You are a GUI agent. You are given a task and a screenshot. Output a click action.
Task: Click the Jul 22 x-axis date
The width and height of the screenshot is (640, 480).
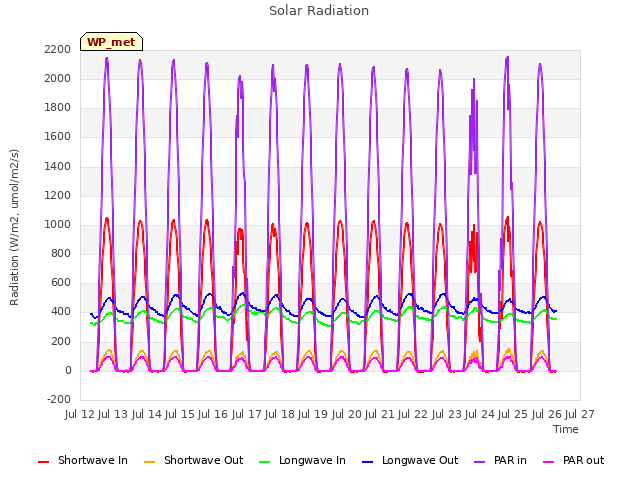click(413, 414)
